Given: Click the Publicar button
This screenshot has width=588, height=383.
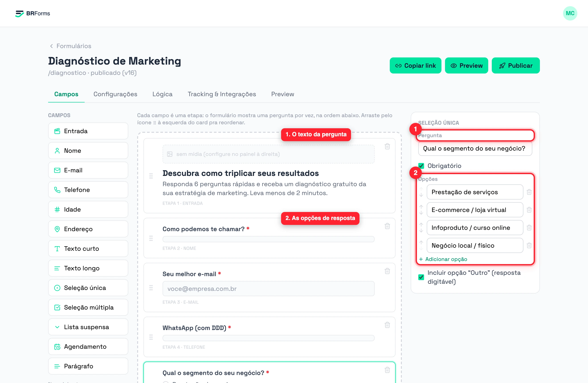Looking at the screenshot, I should (515, 65).
